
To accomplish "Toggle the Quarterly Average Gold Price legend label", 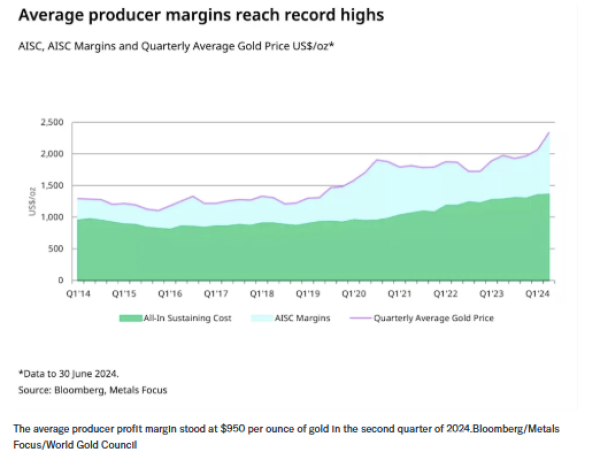I will pyautogui.click(x=433, y=318).
